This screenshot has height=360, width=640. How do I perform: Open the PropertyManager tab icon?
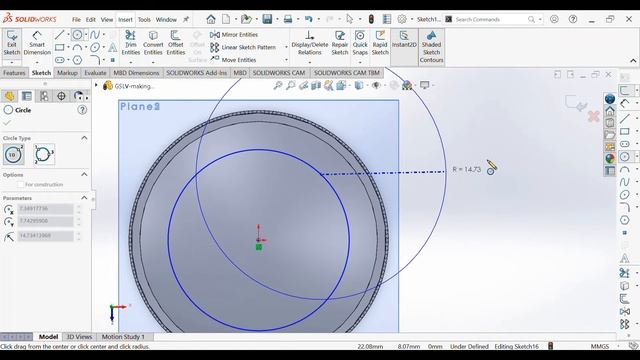click(x=27, y=96)
